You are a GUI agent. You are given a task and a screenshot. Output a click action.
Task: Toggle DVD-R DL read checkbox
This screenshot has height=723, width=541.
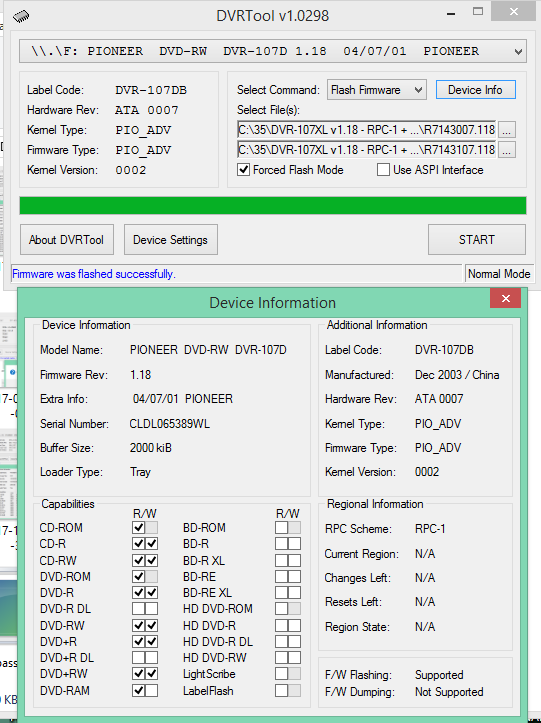139,609
